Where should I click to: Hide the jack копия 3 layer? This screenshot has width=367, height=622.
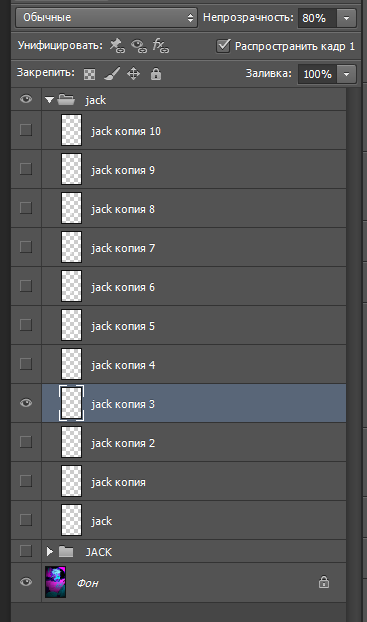point(26,403)
